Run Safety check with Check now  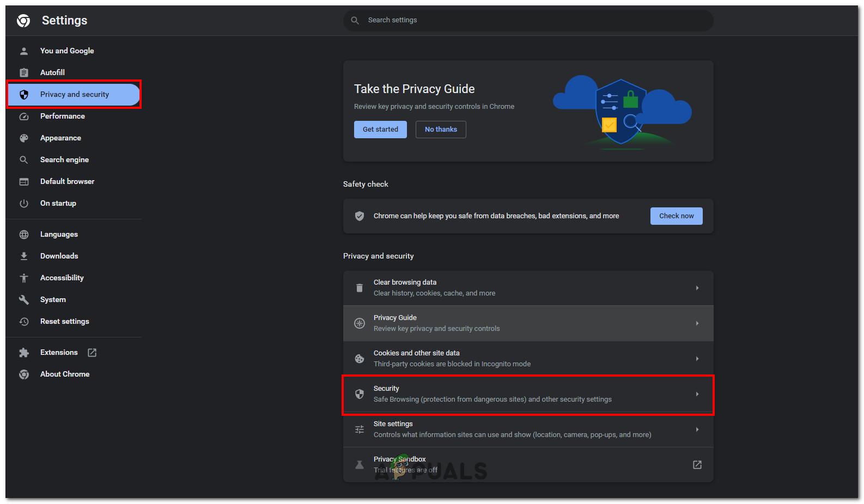[676, 216]
